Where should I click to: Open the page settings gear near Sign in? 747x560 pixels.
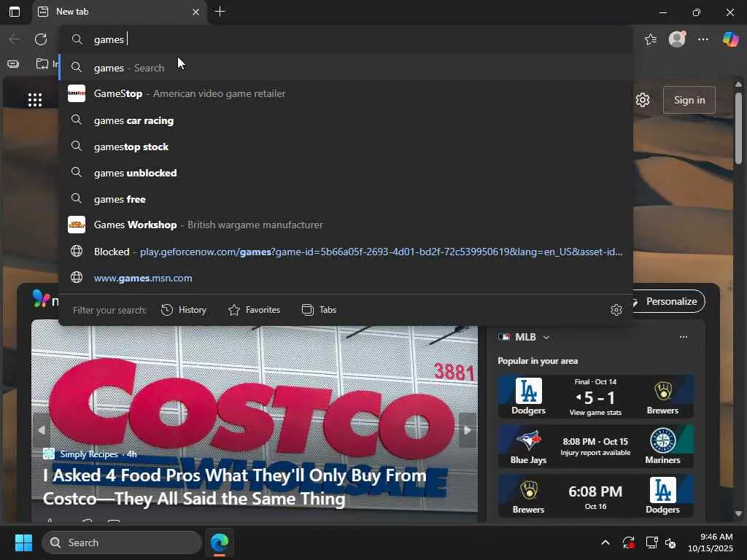click(643, 100)
